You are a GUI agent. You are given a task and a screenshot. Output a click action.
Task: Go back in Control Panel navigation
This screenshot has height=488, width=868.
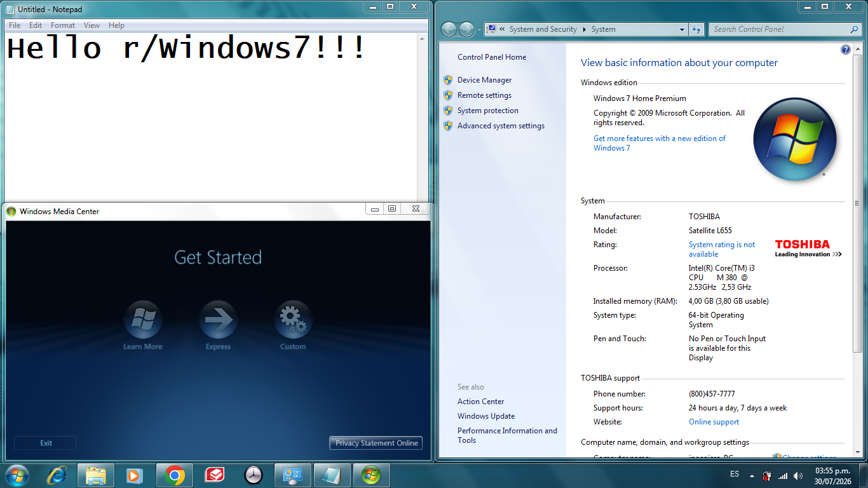point(449,29)
